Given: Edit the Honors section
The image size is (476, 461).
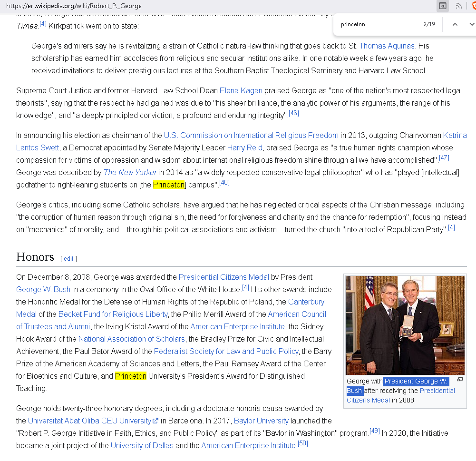Looking at the screenshot, I should (x=68, y=258).
